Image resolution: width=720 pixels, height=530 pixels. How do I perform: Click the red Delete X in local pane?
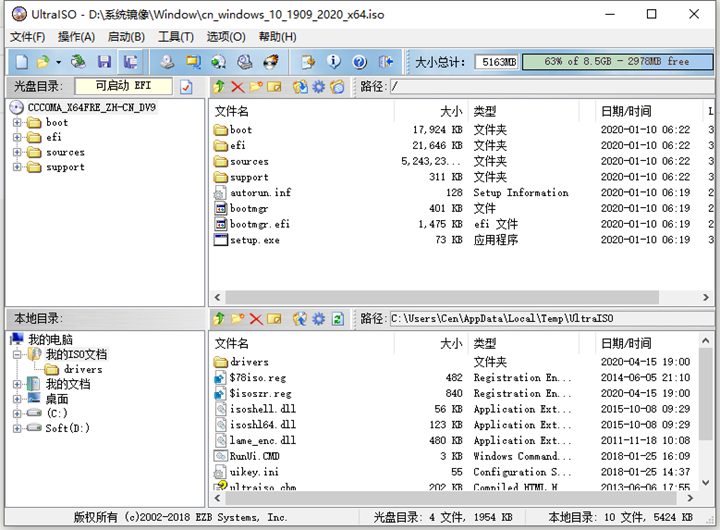coord(256,319)
